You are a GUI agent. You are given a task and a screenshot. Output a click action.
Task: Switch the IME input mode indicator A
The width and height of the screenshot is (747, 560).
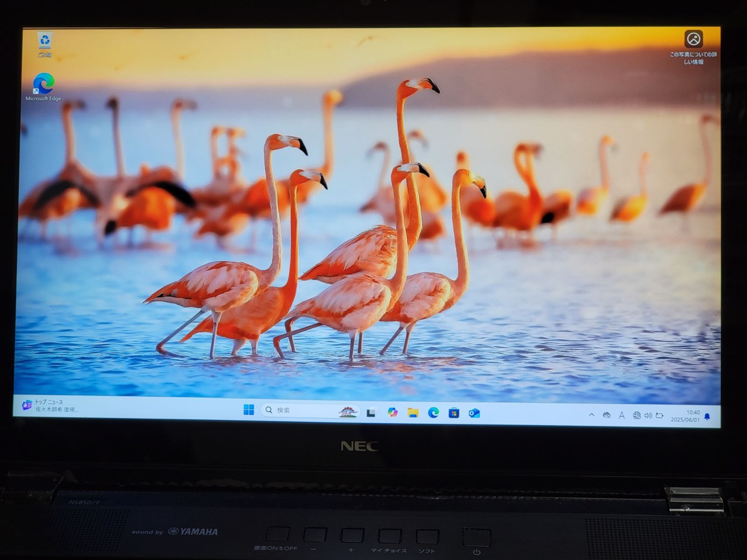(x=621, y=415)
